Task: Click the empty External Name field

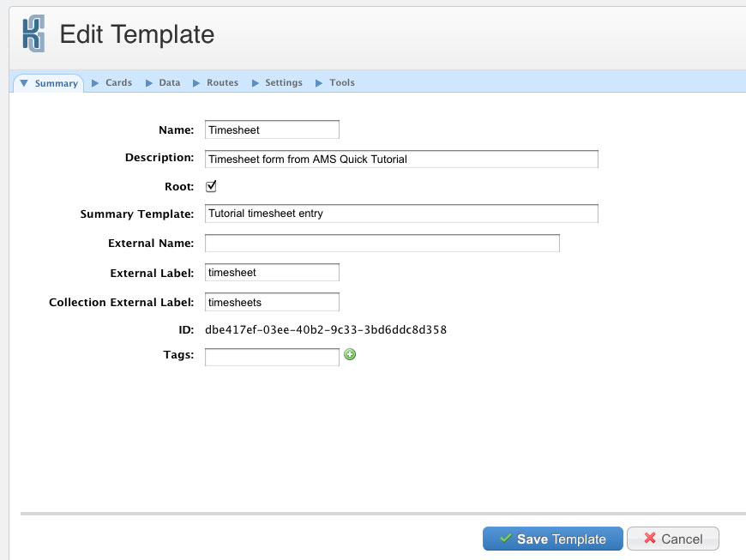Action: tap(382, 244)
